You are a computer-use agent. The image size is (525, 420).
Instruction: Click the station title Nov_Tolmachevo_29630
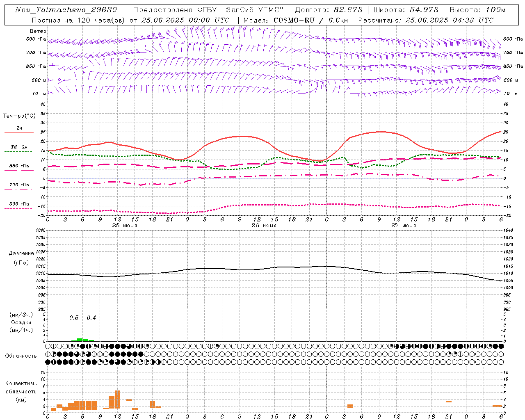click(66, 10)
